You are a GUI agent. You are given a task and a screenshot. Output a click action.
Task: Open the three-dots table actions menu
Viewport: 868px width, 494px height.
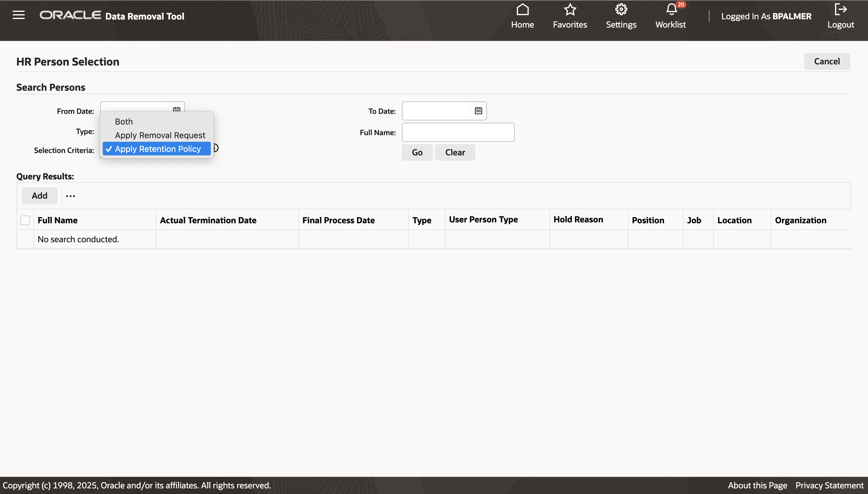70,196
